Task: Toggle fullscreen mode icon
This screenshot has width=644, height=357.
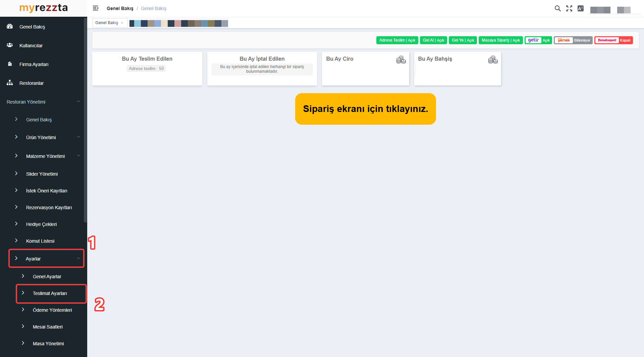Action: 569,8
